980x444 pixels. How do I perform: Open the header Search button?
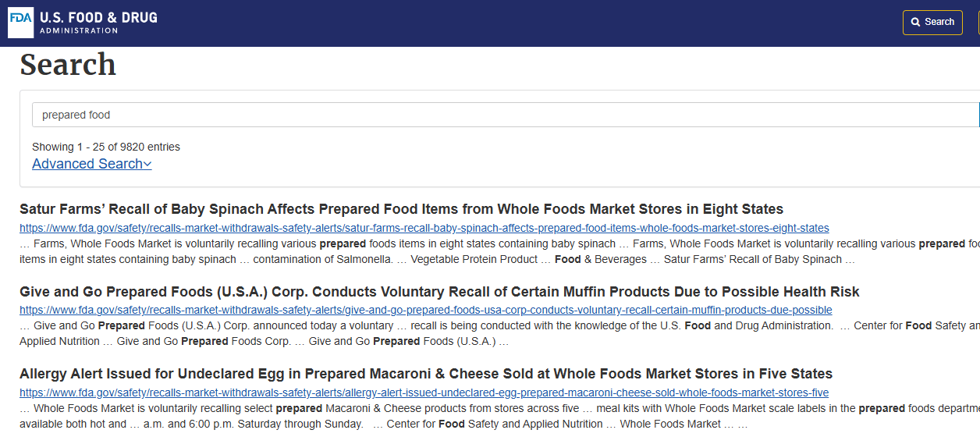pos(932,22)
